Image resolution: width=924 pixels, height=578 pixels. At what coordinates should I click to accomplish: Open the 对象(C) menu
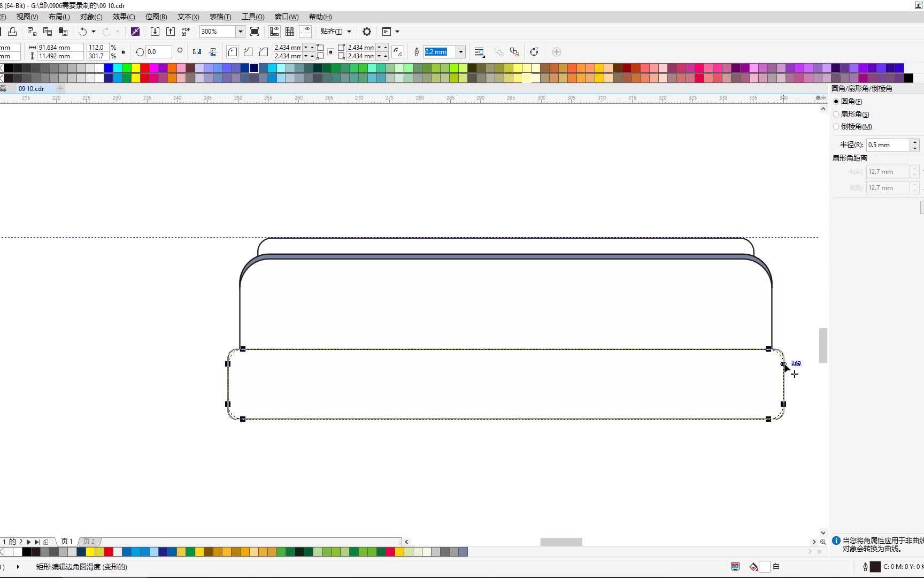91,17
